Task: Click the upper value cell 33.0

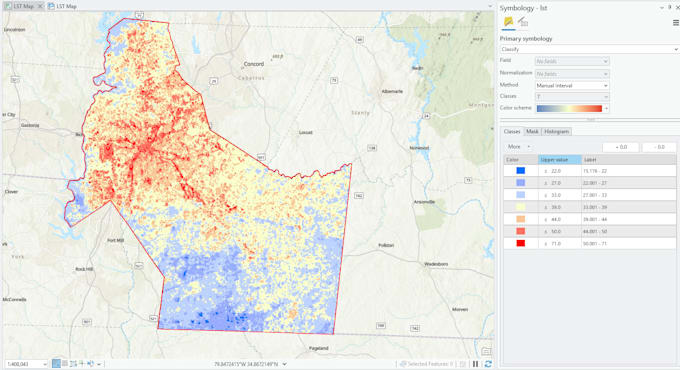Action: (x=559, y=195)
